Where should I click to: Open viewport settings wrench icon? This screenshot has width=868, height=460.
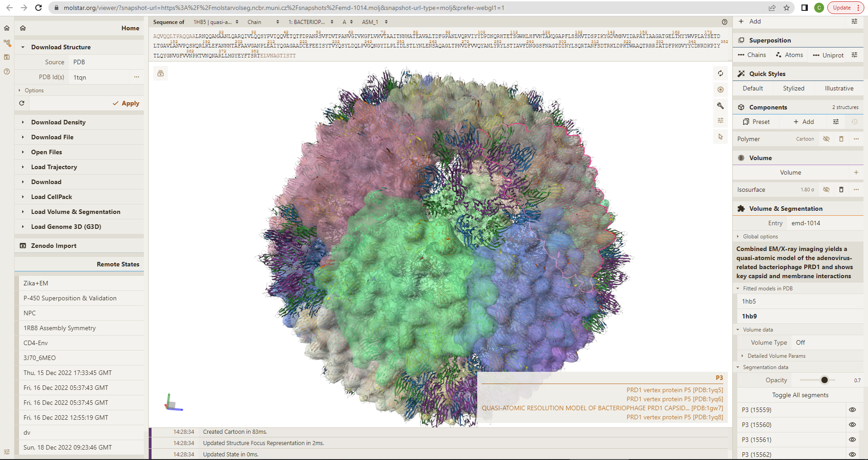721,105
